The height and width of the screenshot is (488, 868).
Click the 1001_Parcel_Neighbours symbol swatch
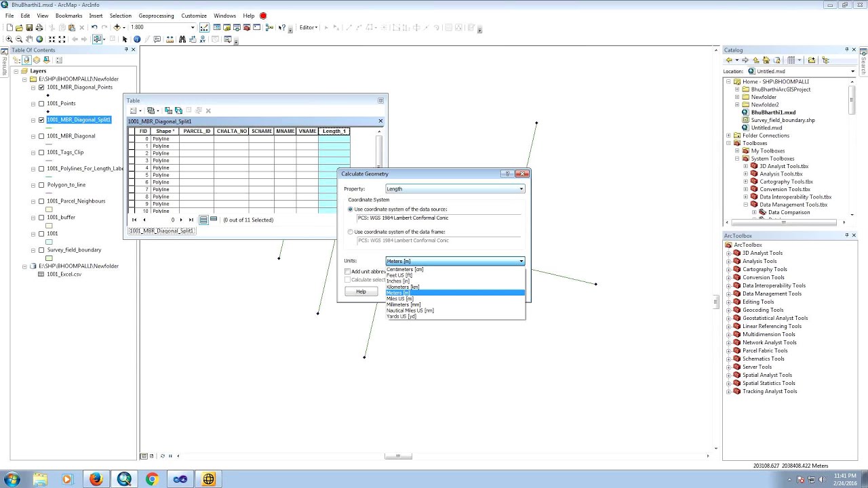[x=49, y=209]
